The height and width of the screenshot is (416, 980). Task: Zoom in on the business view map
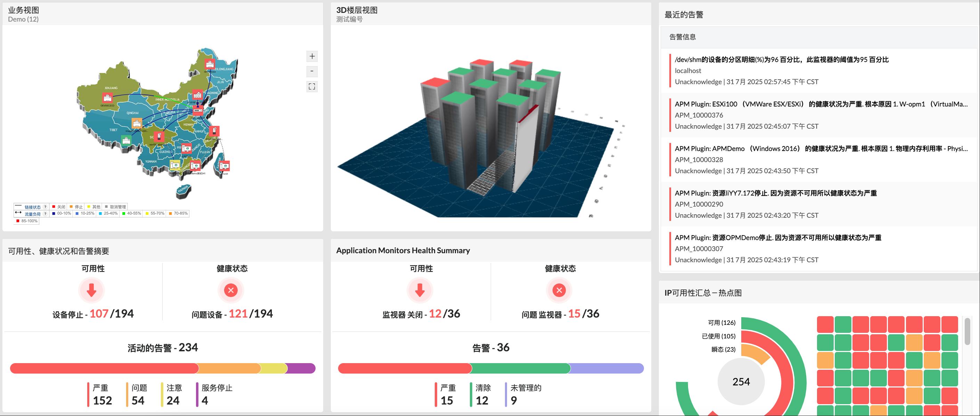(312, 56)
